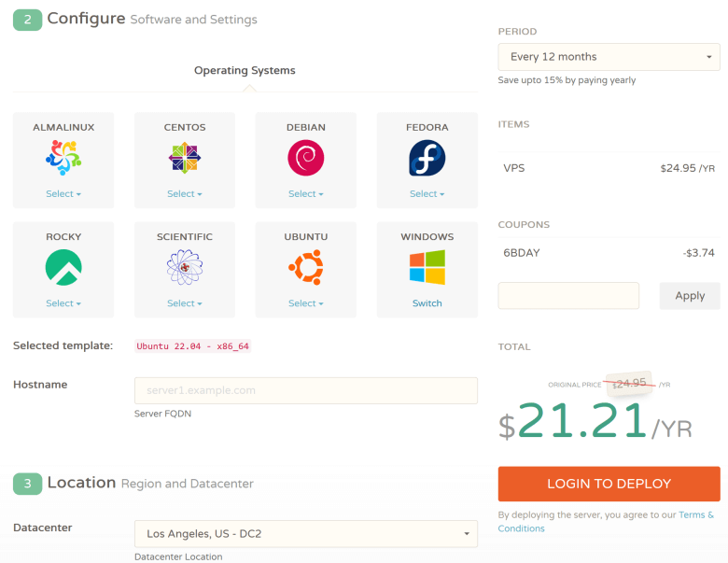Click the PERIOD section label
This screenshot has width=728, height=563.
point(517,31)
